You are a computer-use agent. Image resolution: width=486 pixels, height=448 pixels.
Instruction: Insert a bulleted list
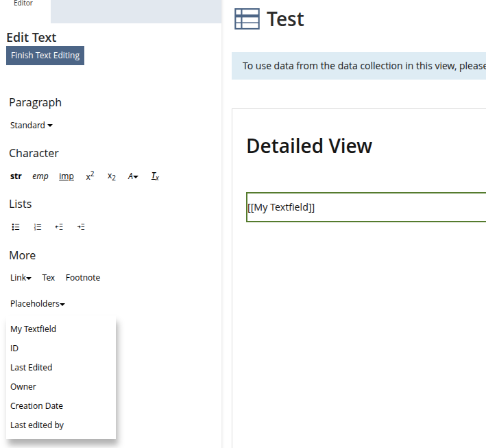coord(16,227)
